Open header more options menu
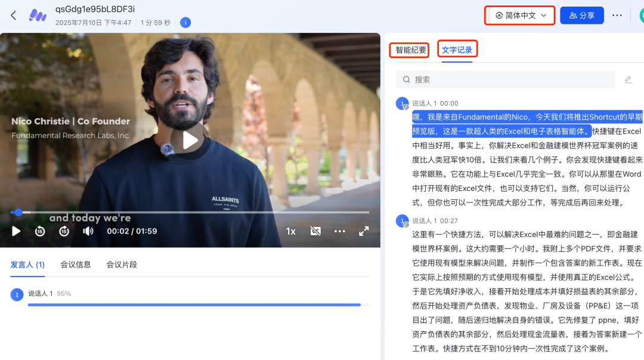This screenshot has height=360, width=644. pyautogui.click(x=617, y=16)
